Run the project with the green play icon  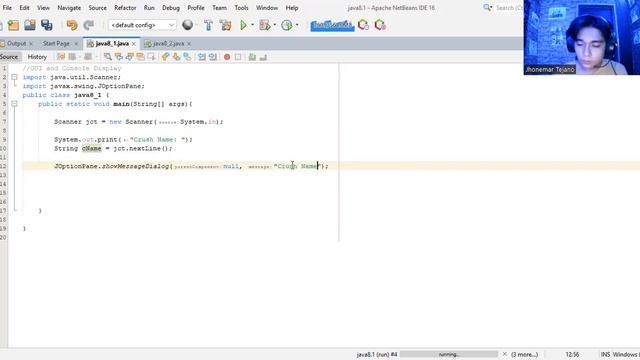(x=243, y=25)
